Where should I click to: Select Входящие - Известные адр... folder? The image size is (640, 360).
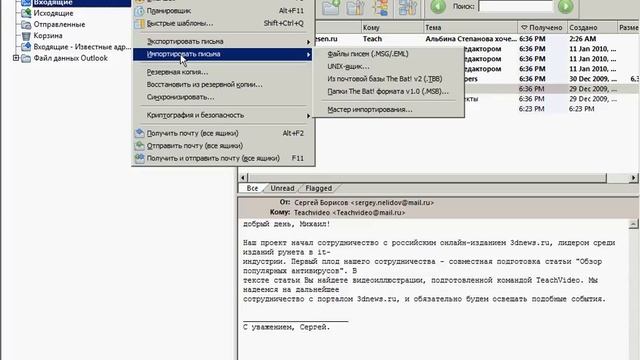[82, 47]
